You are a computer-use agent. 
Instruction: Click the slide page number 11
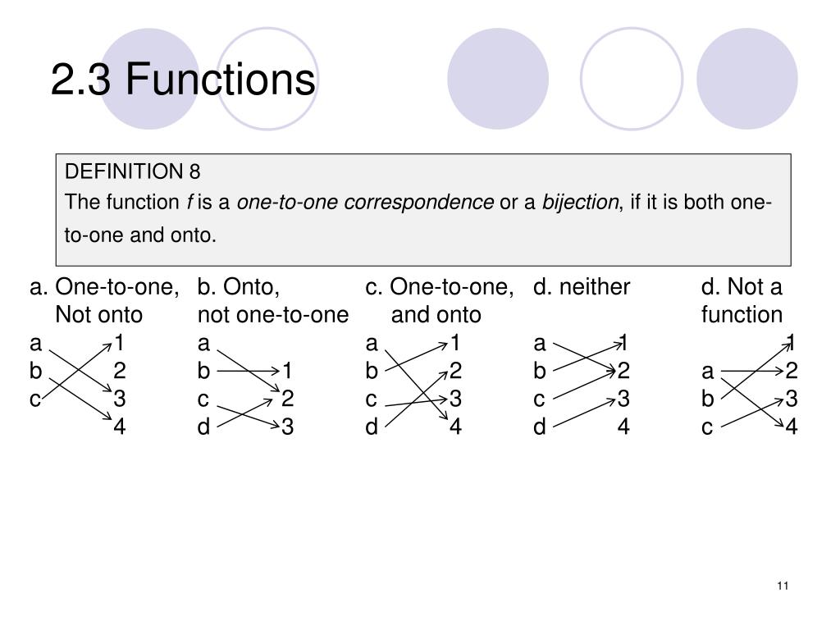pyautogui.click(x=783, y=586)
